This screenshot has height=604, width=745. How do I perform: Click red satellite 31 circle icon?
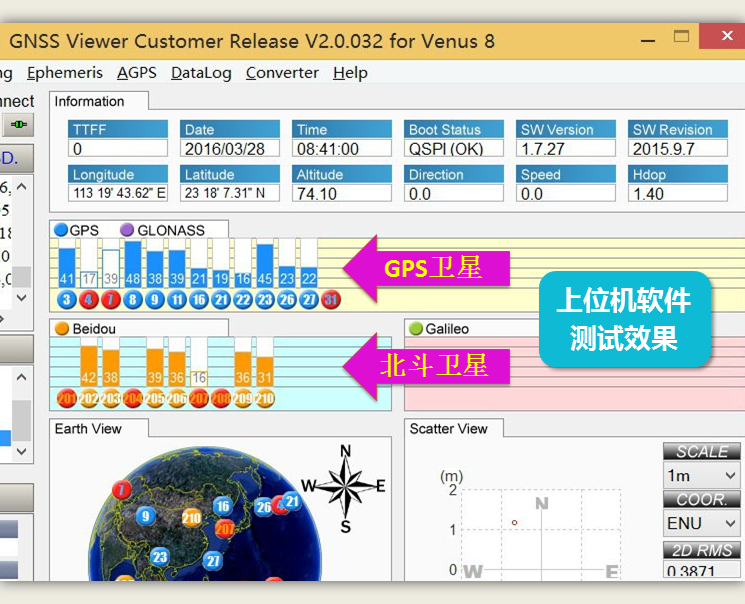pos(331,300)
